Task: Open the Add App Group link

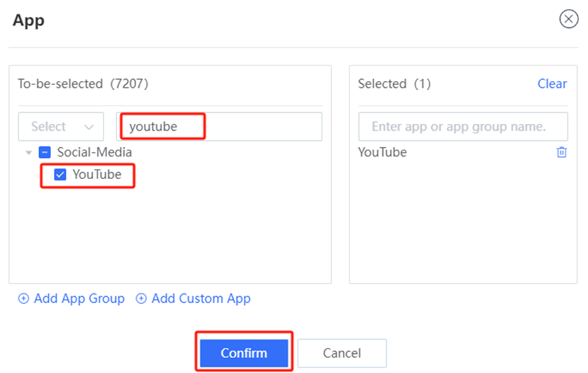Action: click(79, 299)
